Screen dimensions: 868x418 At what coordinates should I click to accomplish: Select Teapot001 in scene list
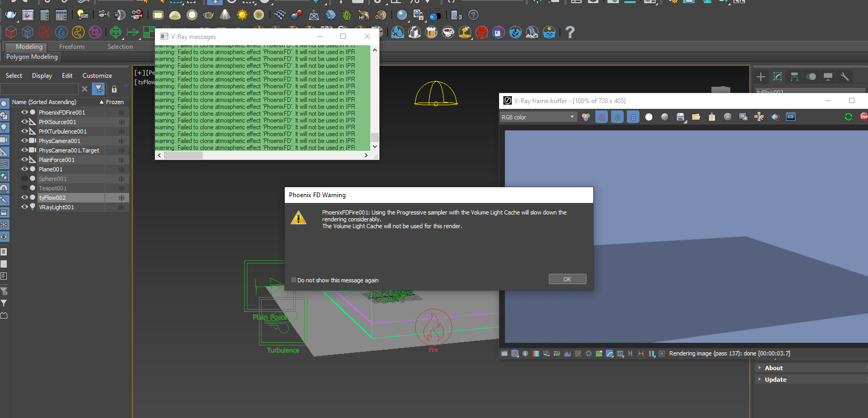53,188
